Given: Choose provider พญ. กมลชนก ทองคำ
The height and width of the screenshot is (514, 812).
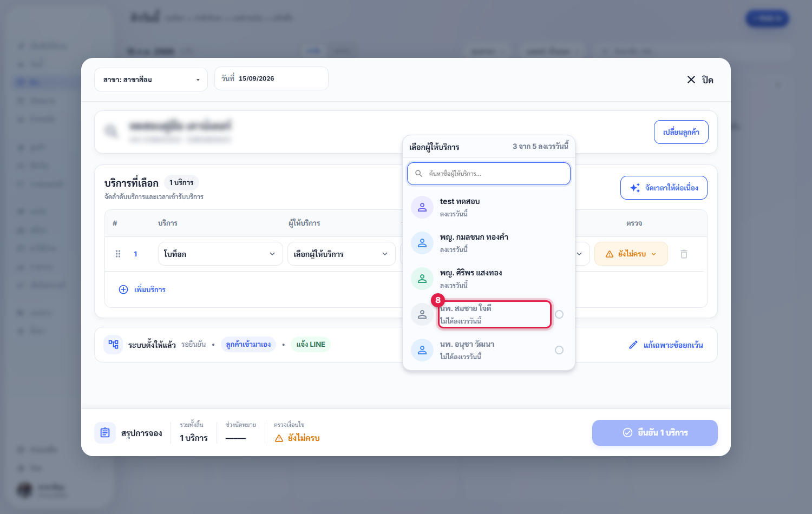Looking at the screenshot, I should coord(489,243).
